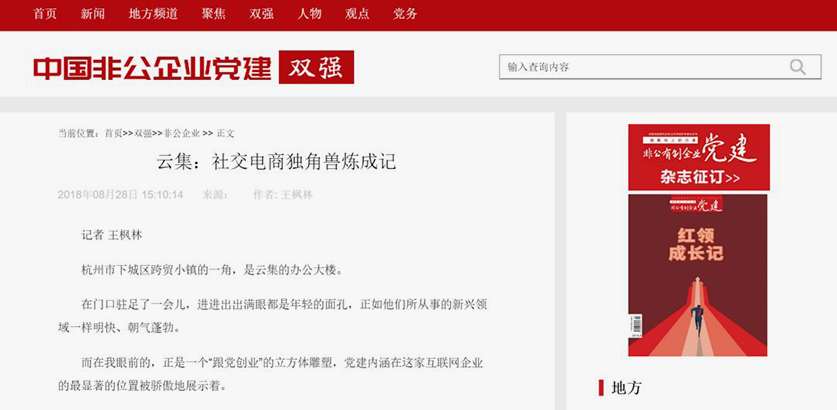Go to 地方频道 in navigation
Screen dimensions: 837x410
(x=153, y=14)
